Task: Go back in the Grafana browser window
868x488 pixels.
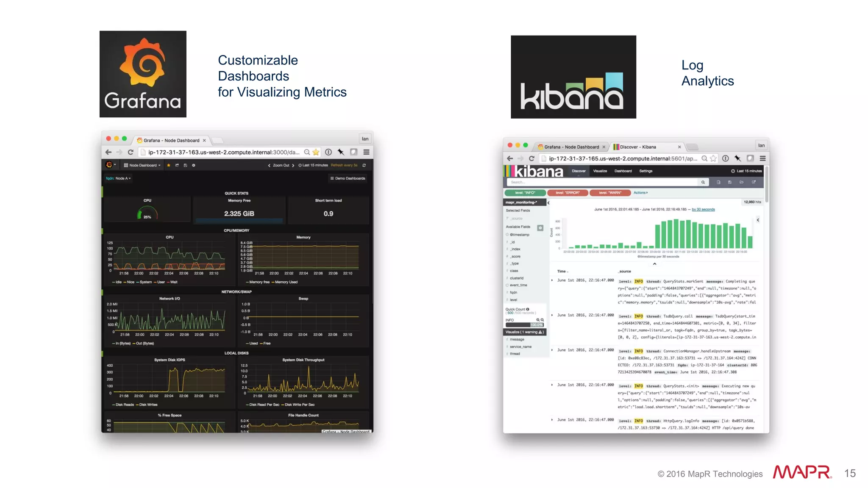Action: point(108,152)
